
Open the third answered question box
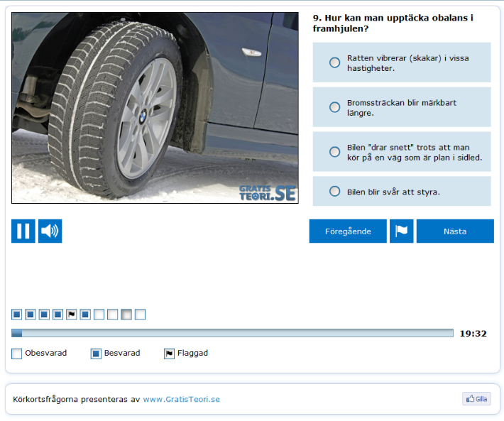tap(44, 315)
